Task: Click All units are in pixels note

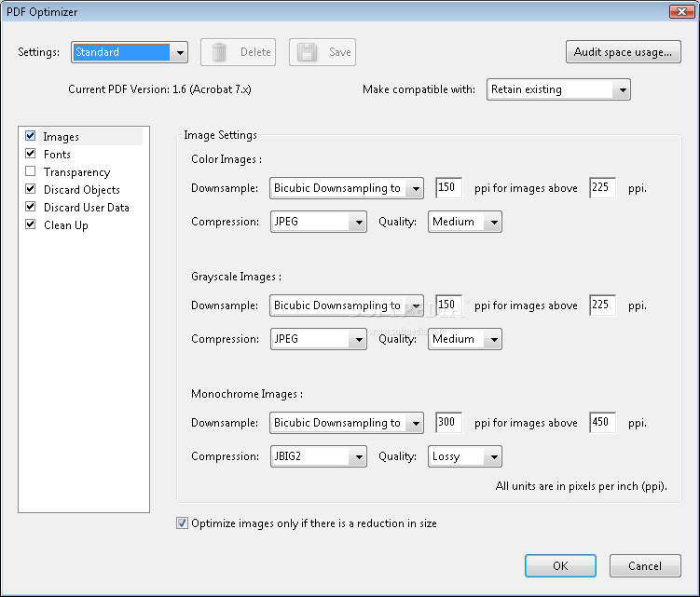Action: (x=582, y=486)
